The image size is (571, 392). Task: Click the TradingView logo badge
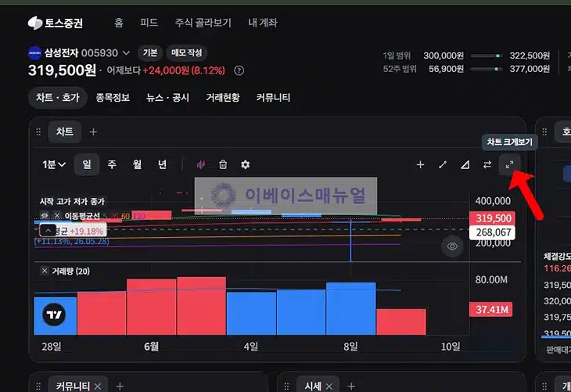(x=54, y=315)
